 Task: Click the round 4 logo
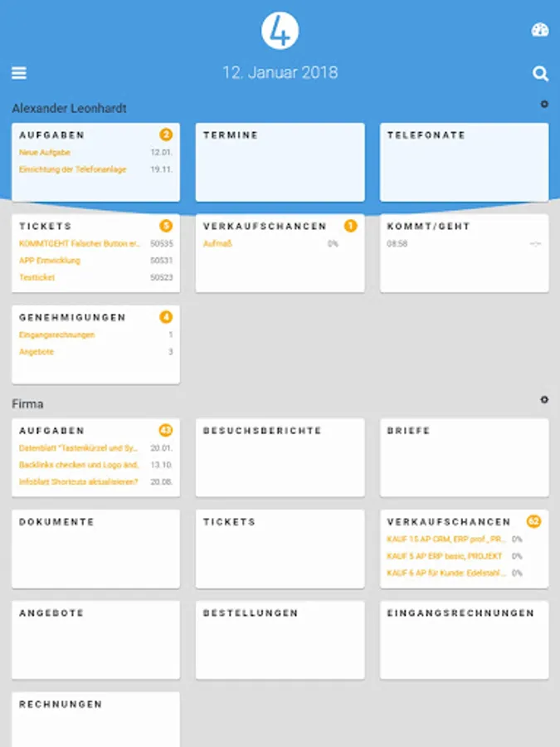click(280, 31)
